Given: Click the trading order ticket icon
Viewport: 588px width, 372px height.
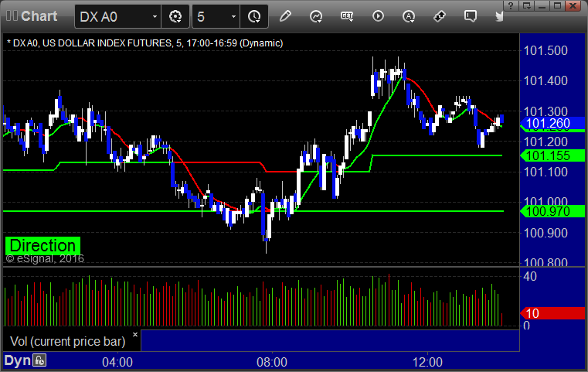Looking at the screenshot, I should 439,16.
